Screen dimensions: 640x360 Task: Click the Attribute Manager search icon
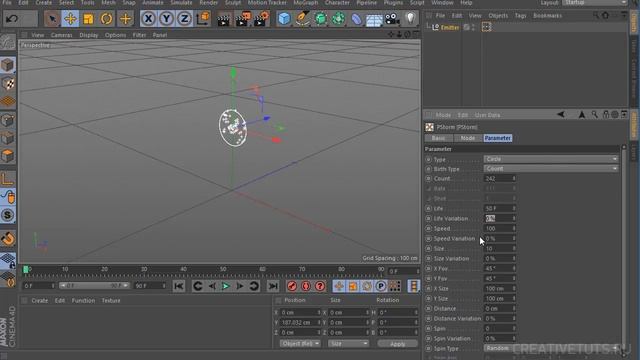point(595,115)
